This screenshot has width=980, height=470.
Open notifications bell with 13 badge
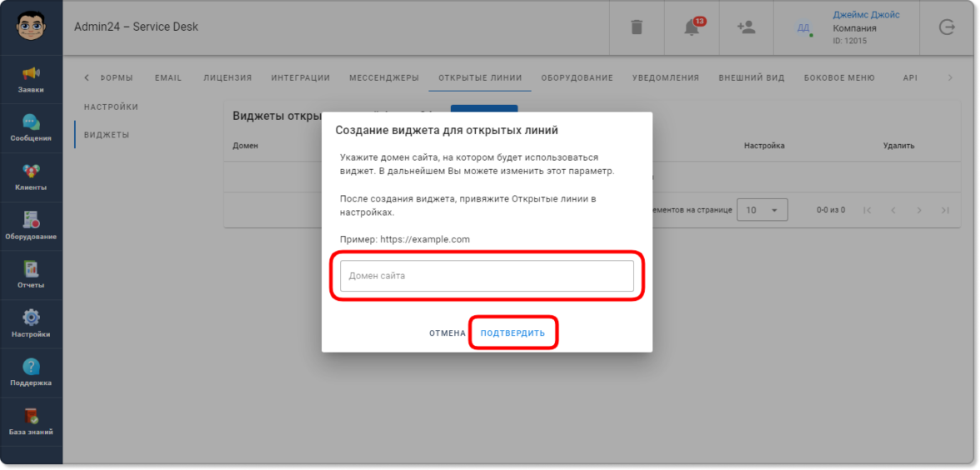692,27
